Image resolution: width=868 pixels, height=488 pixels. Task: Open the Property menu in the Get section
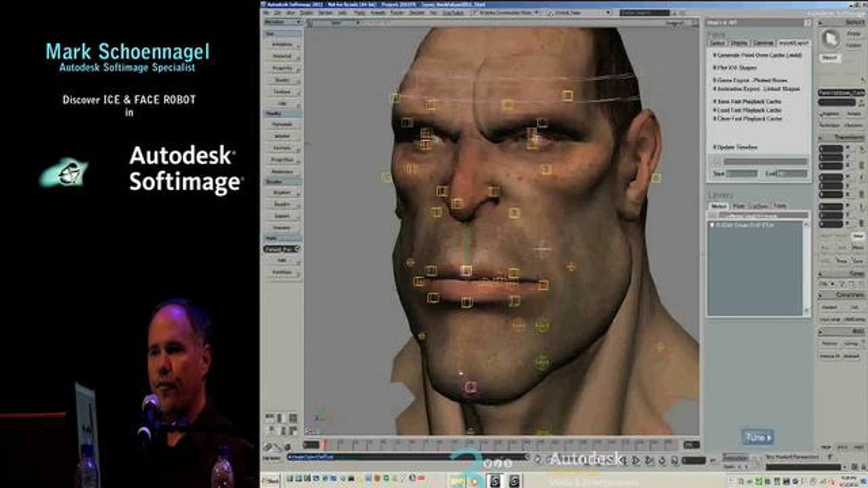point(283,68)
